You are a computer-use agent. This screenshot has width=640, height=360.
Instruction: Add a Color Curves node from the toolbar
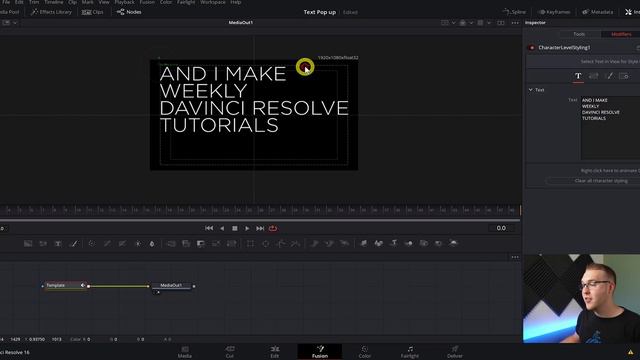click(x=107, y=244)
